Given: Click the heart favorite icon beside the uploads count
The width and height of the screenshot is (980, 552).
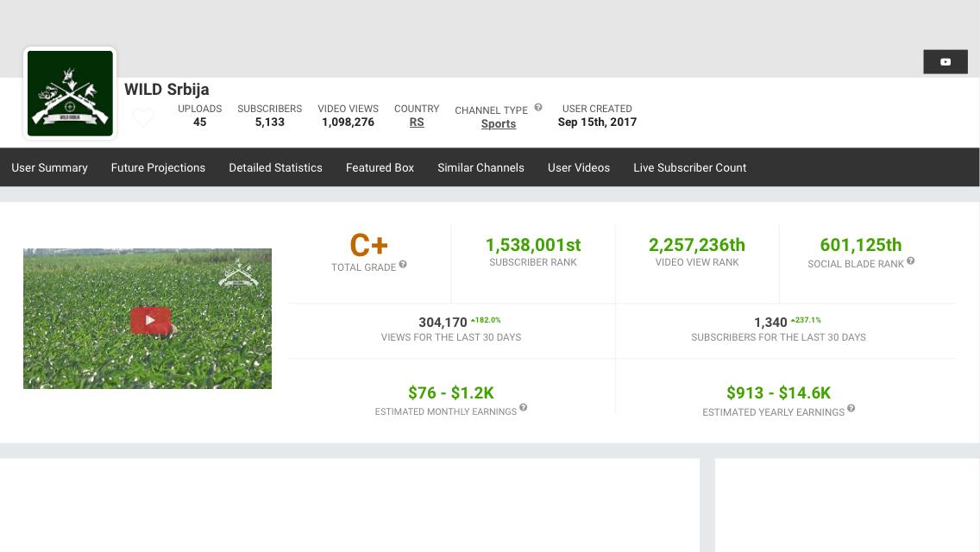Looking at the screenshot, I should (x=143, y=117).
